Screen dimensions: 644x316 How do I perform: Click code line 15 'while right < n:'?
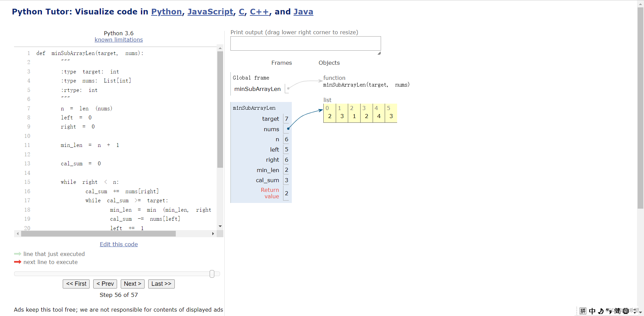tap(90, 182)
